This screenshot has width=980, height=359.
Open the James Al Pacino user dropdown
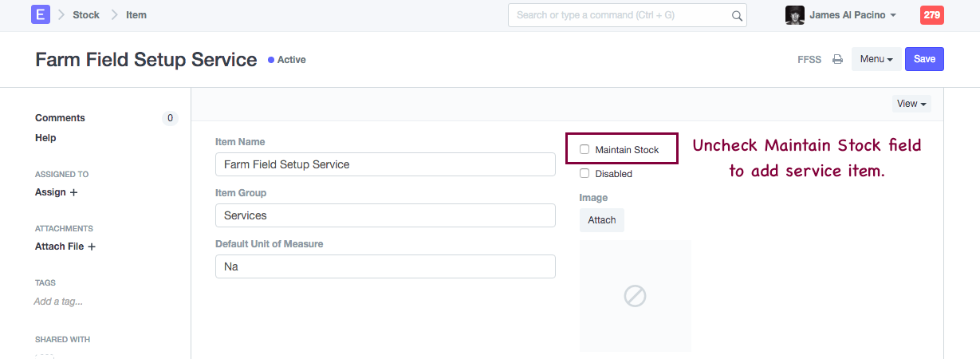click(852, 15)
